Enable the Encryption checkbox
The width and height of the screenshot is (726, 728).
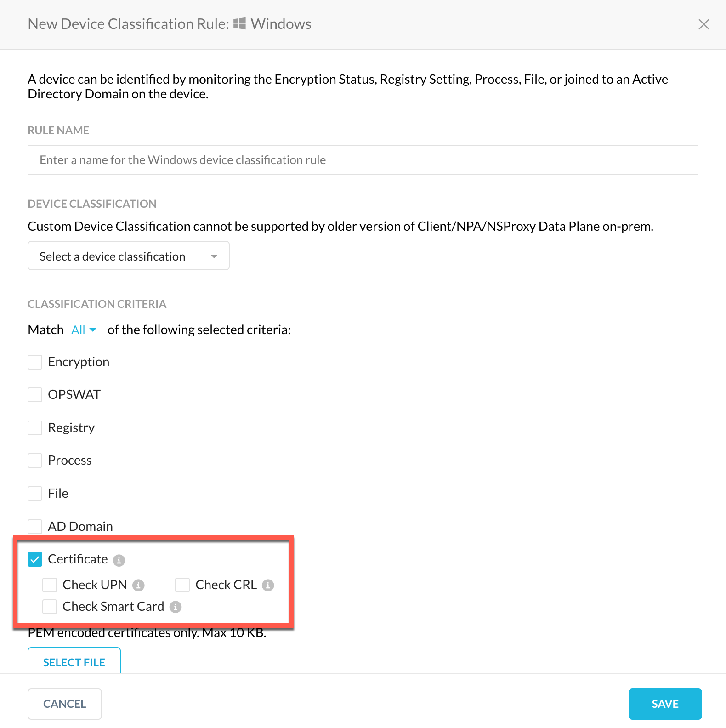(x=35, y=362)
